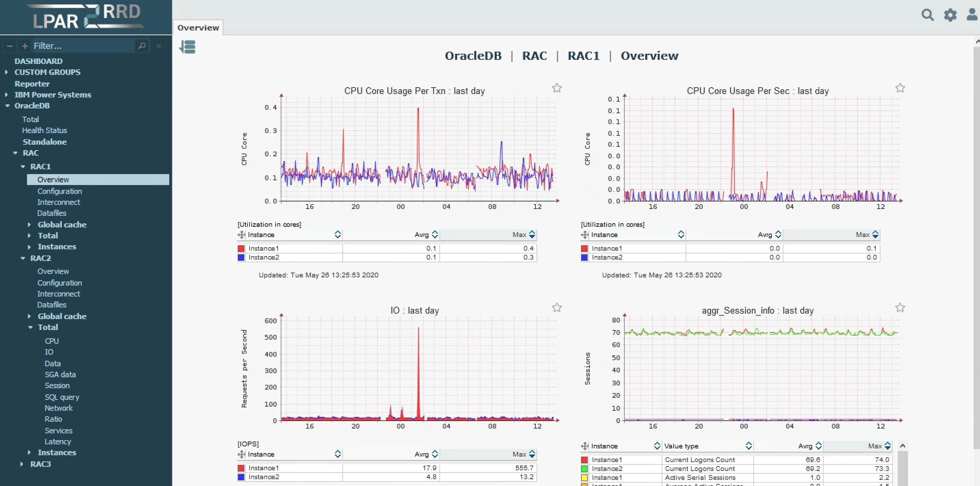The width and height of the screenshot is (980, 486).
Task: Switch to the Overview tab
Action: [x=198, y=27]
